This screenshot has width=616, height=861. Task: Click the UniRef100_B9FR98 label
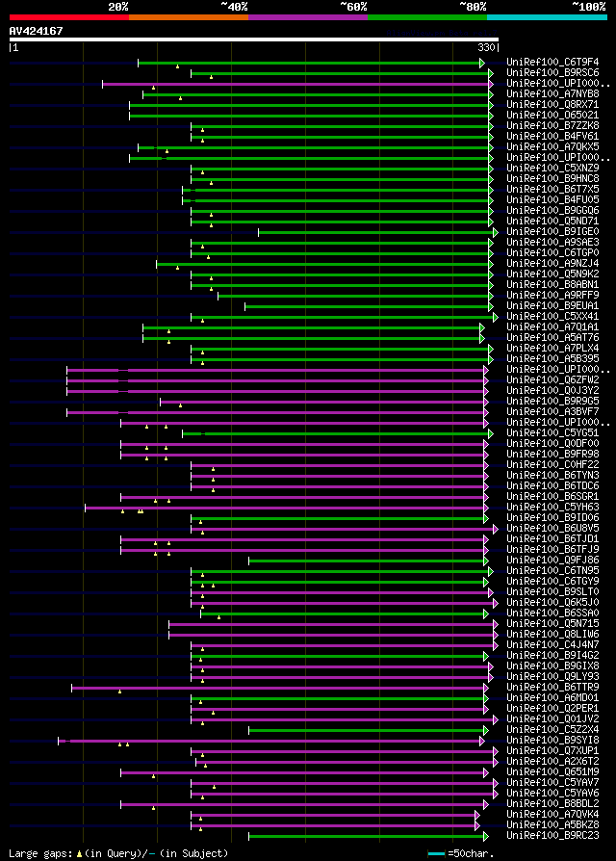pos(552,455)
